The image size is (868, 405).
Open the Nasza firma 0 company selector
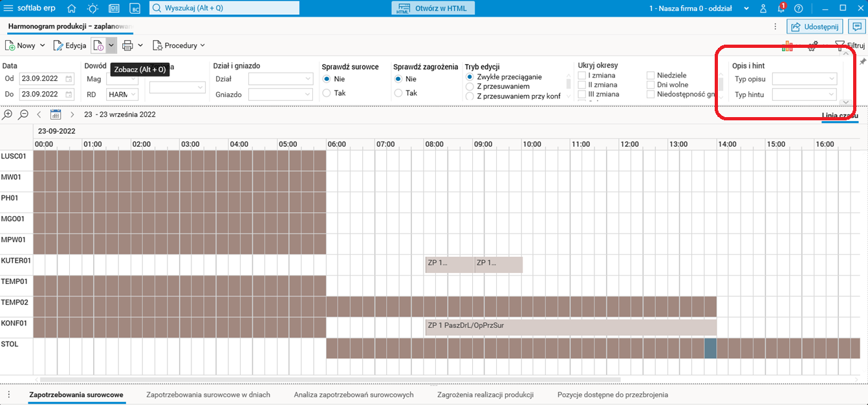click(x=700, y=8)
